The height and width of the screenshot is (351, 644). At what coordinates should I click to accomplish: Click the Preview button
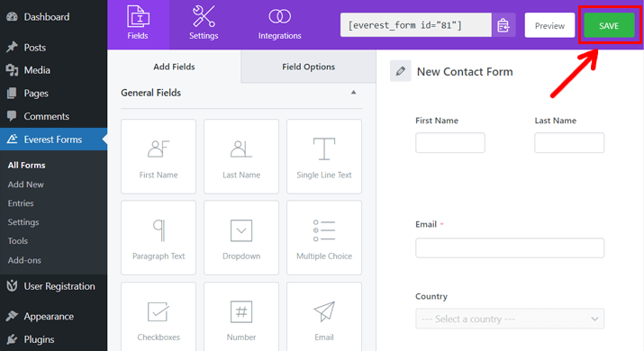(x=549, y=25)
